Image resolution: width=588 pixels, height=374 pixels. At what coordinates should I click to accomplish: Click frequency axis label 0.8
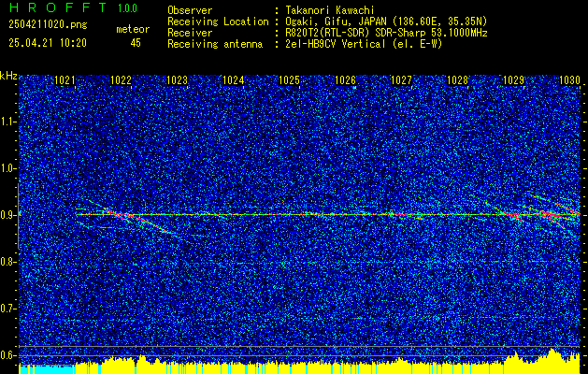point(7,262)
